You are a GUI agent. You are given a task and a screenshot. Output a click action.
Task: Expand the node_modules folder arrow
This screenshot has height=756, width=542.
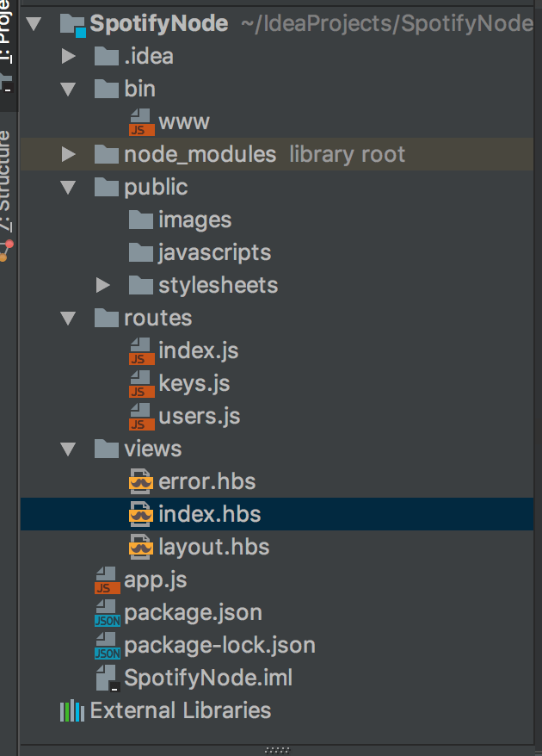click(69, 155)
